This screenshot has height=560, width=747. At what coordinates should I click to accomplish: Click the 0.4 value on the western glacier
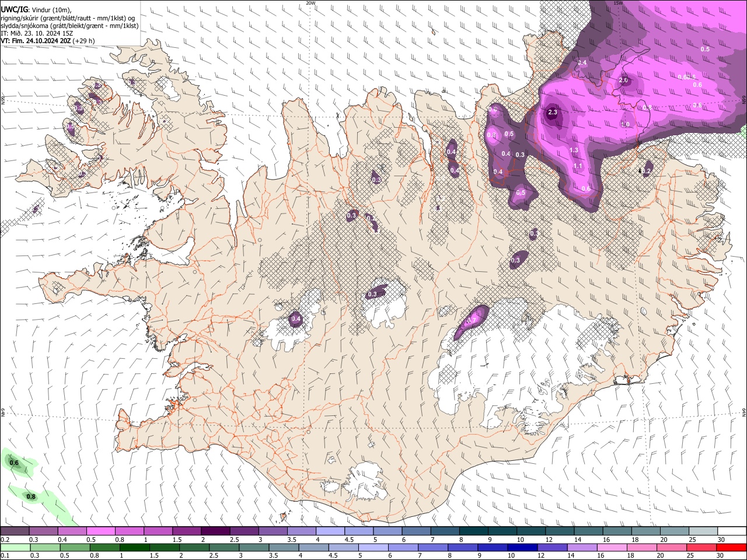[296, 319]
